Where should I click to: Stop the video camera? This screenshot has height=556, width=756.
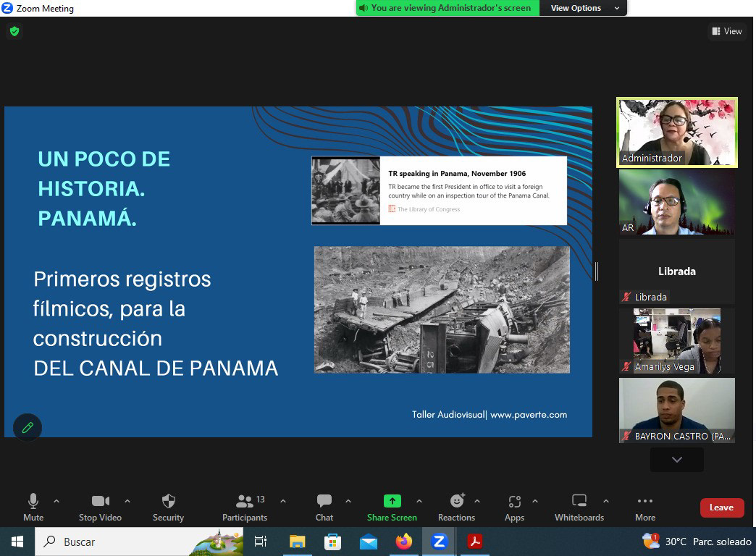tap(100, 500)
